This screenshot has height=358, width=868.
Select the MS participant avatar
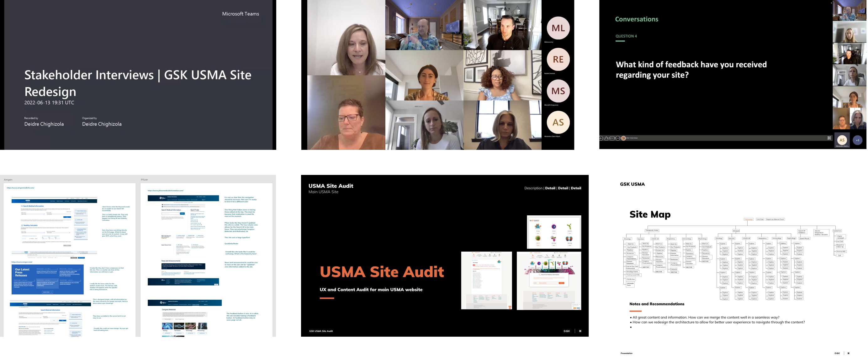[558, 91]
